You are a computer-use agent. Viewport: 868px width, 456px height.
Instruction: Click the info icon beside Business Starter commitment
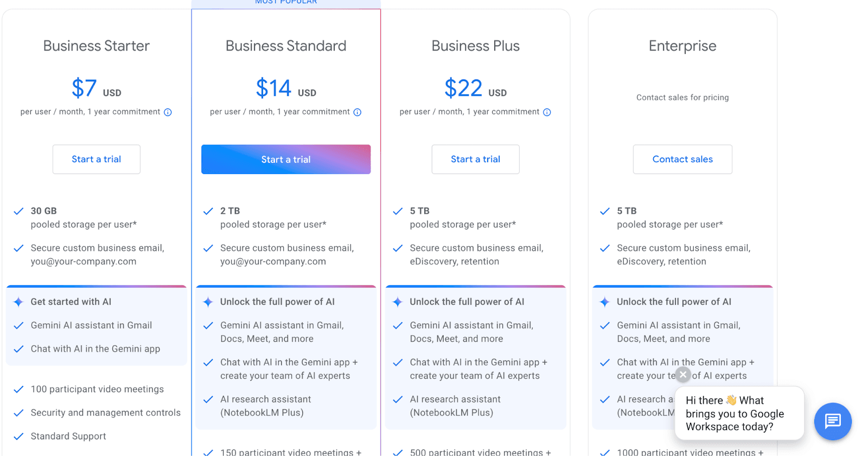tap(168, 112)
